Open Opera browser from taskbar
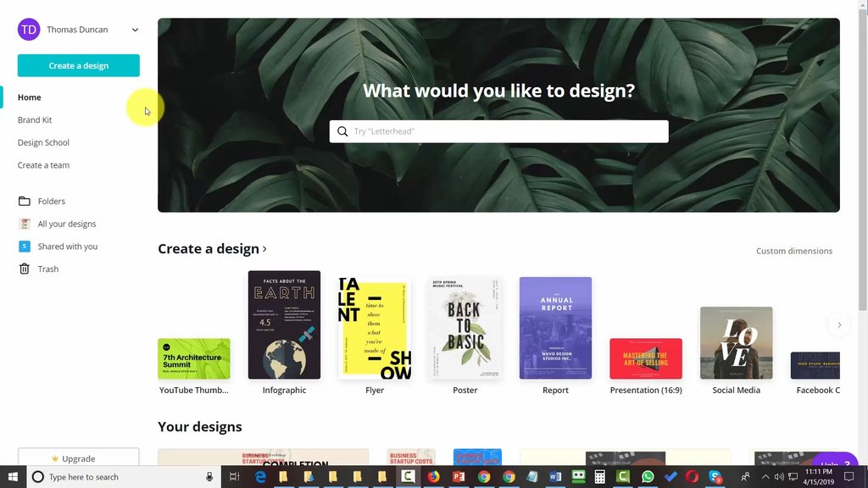The width and height of the screenshot is (868, 488). click(692, 476)
